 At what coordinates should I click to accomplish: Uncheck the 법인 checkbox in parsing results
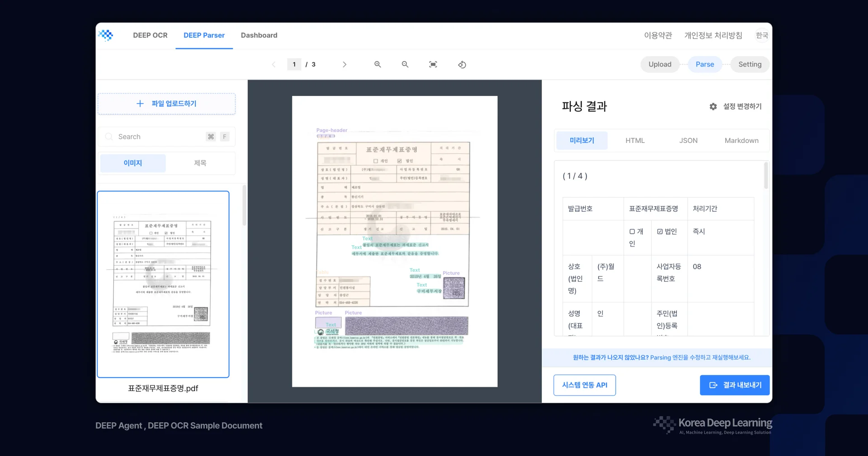(x=660, y=231)
